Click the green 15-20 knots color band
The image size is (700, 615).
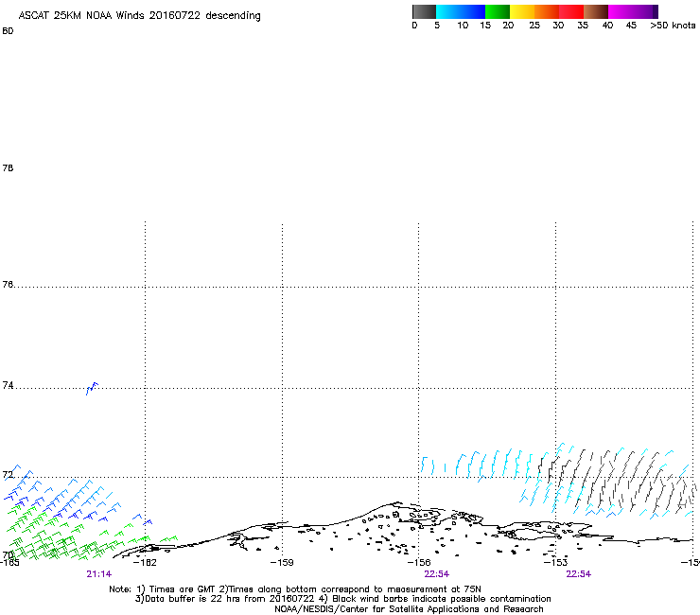(498, 11)
